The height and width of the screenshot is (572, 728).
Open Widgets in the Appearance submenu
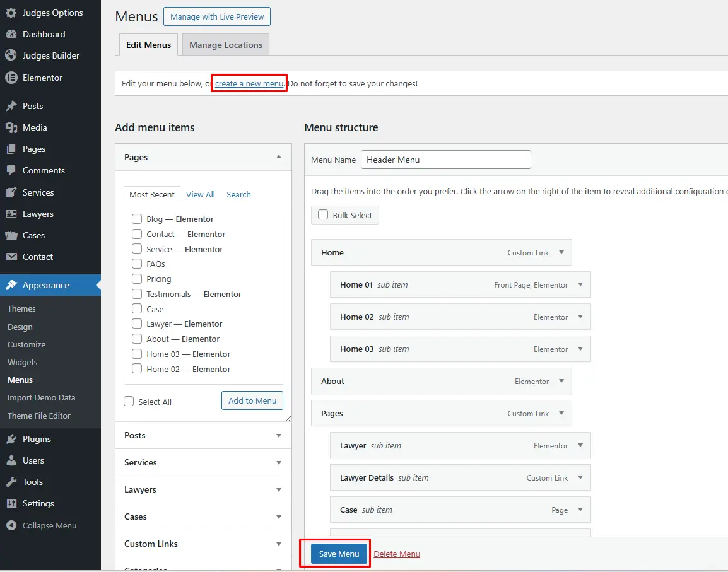pos(22,362)
